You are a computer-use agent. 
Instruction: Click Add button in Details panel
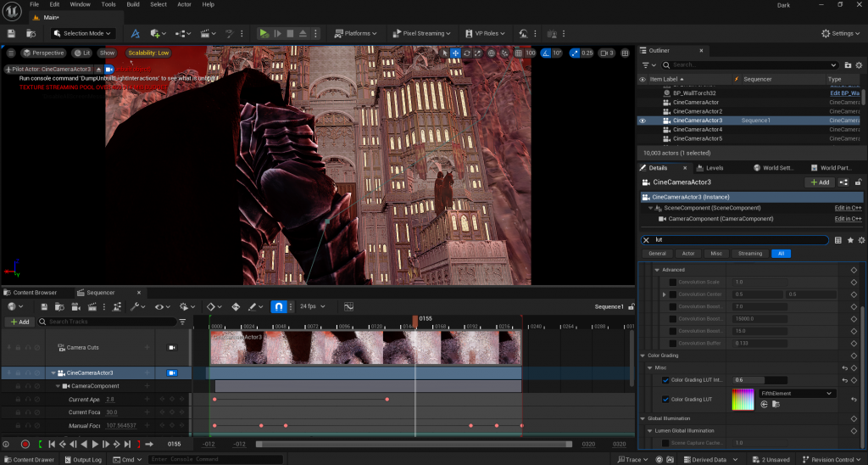coord(820,182)
